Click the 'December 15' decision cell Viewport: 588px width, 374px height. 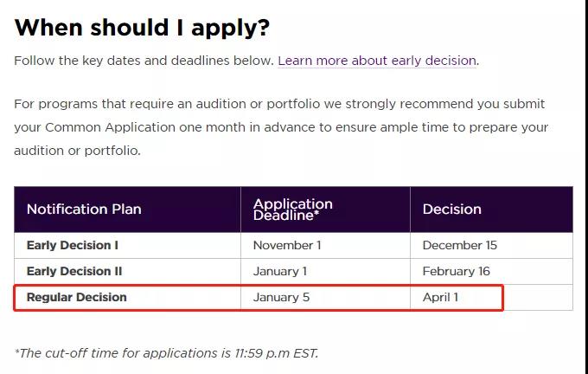click(x=459, y=245)
